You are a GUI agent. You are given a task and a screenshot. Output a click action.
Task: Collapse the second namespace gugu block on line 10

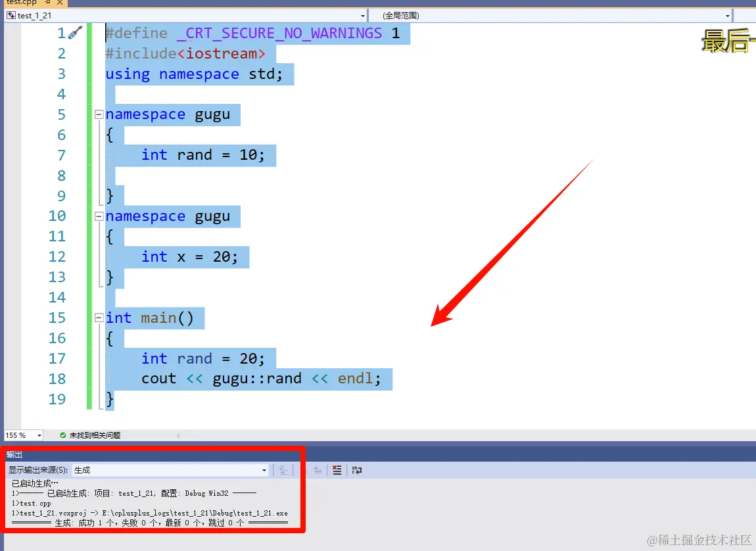tap(99, 216)
